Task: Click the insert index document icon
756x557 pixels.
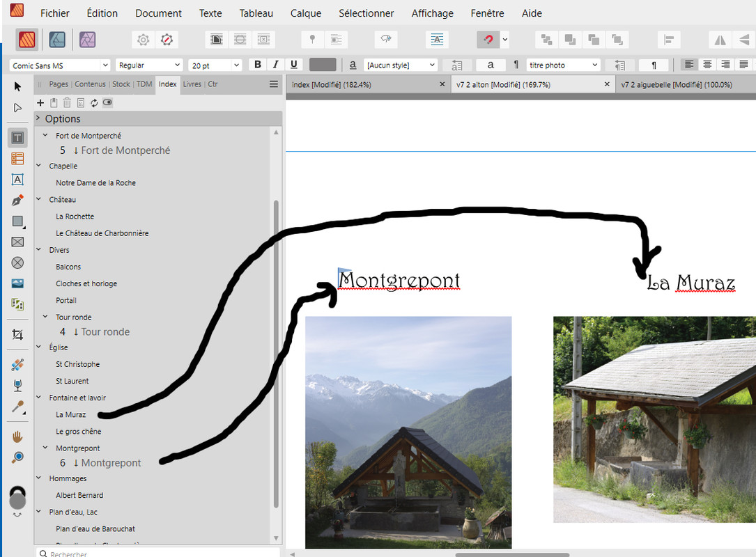Action: point(81,102)
